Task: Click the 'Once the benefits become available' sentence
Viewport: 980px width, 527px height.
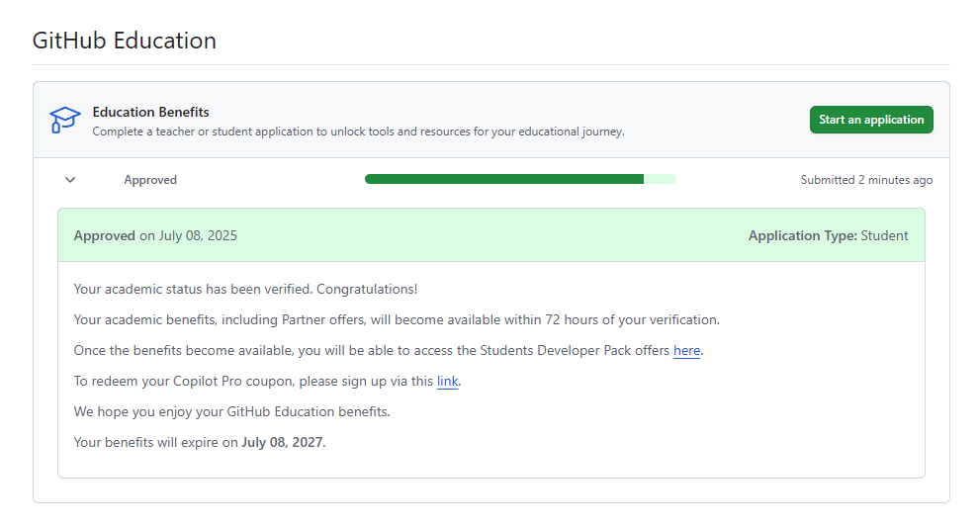Action: click(372, 351)
